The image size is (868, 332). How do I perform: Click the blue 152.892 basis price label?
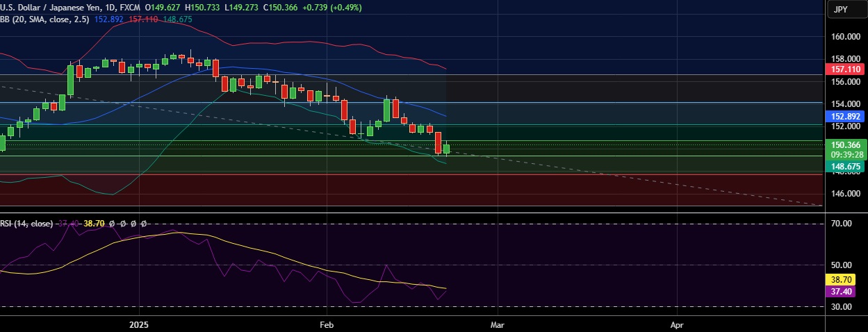point(844,116)
